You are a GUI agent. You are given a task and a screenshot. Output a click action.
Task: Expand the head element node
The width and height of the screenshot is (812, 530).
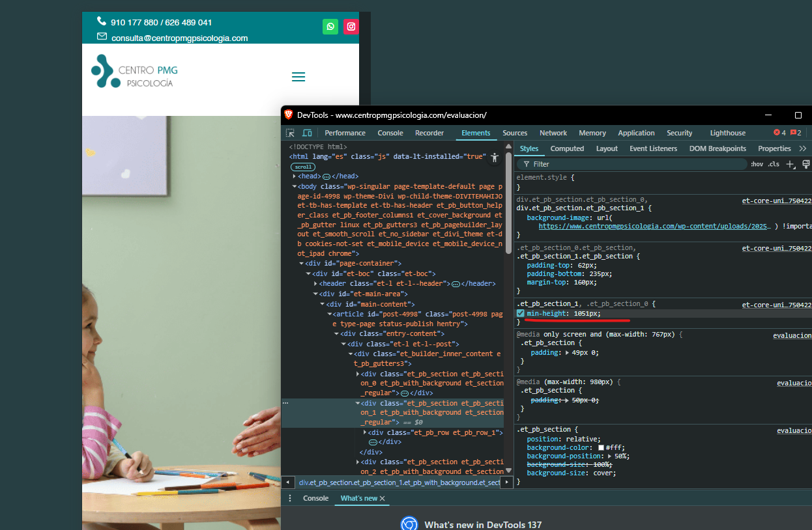[295, 176]
